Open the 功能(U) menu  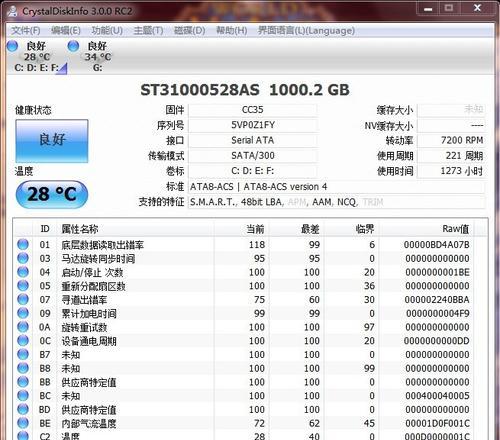click(107, 31)
